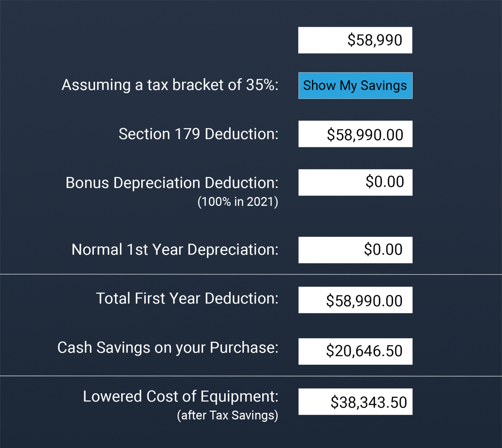Click the Lowered Cost of Equipment label
502x448 pixels.
coord(180,396)
